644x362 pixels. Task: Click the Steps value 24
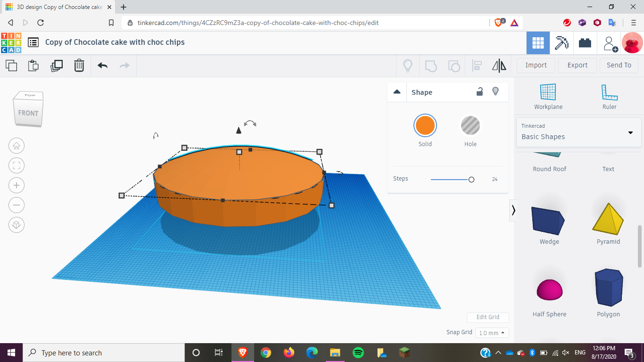pos(495,179)
